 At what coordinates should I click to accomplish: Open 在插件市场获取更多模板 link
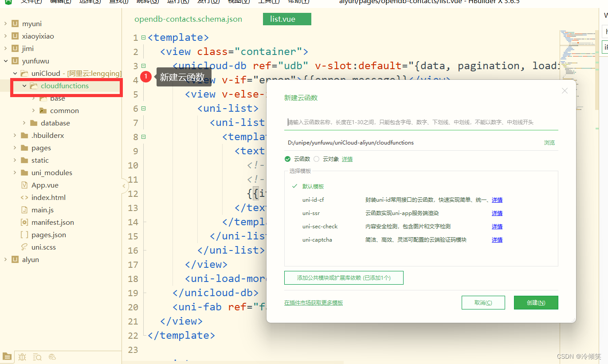pyautogui.click(x=314, y=302)
